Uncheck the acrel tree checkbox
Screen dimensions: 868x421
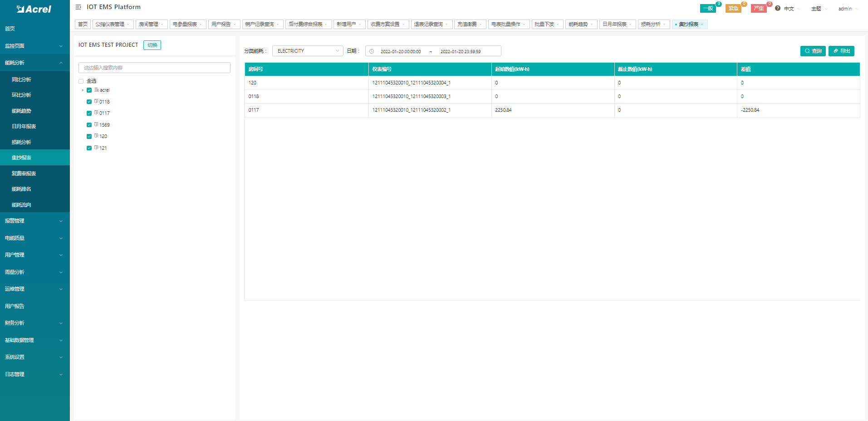(x=89, y=90)
